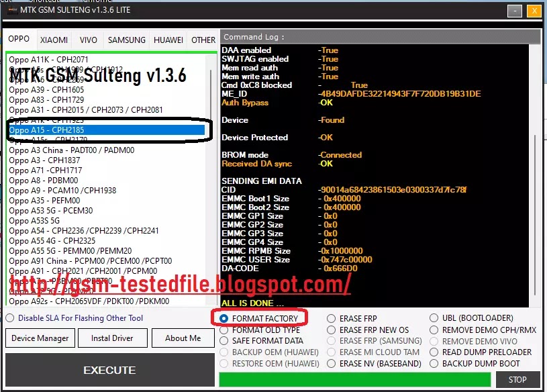Screen dimensions: 547x392
Task: Select REMOVE DEMO CPH/RMX option
Action: 483,330
